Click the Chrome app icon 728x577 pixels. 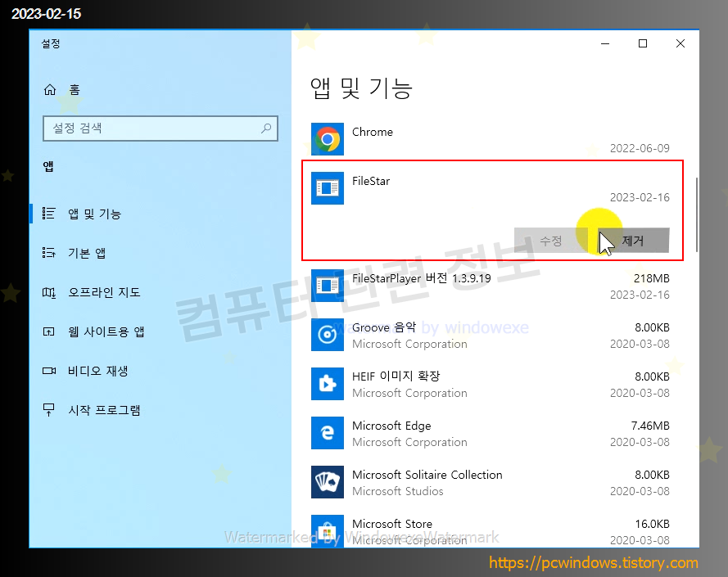pos(328,139)
